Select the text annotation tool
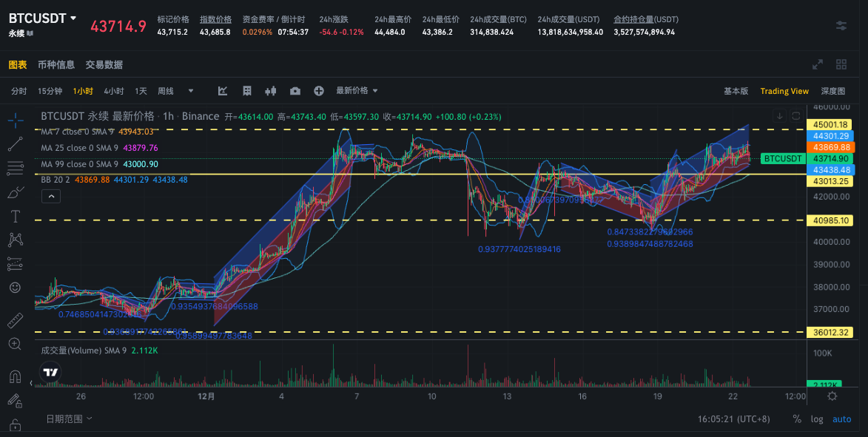Image resolution: width=868 pixels, height=437 pixels. pos(15,217)
